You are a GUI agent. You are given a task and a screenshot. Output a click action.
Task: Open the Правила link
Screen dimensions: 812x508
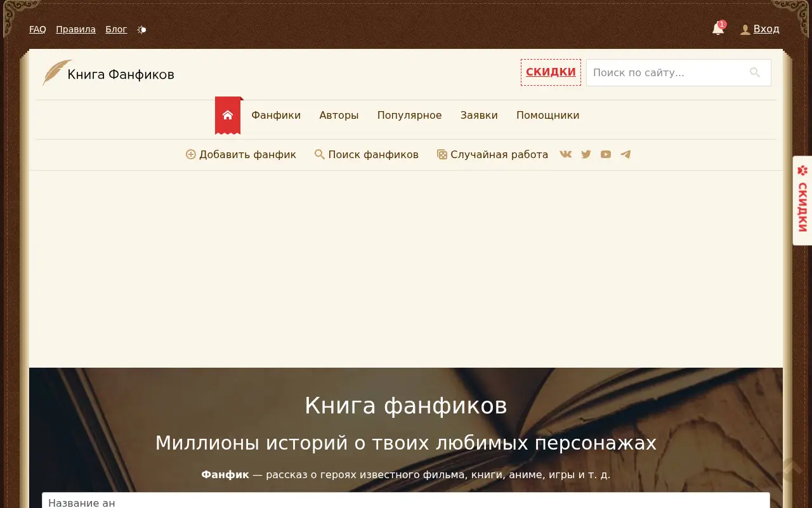coord(75,29)
